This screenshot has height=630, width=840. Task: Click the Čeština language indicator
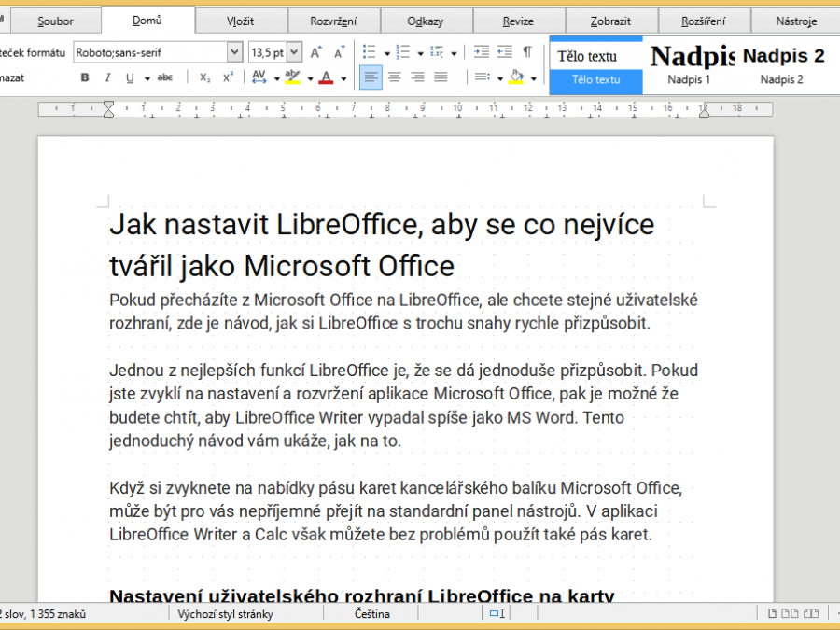click(371, 614)
